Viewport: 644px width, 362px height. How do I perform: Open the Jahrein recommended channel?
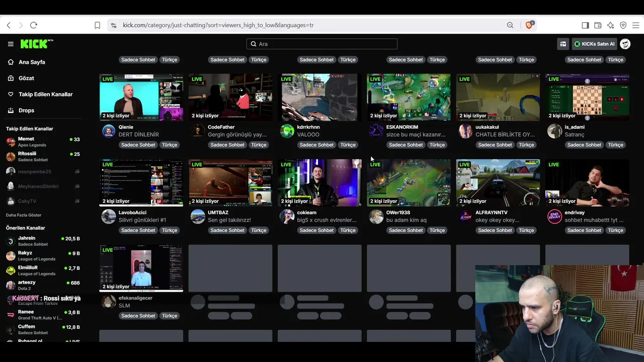tap(43, 241)
